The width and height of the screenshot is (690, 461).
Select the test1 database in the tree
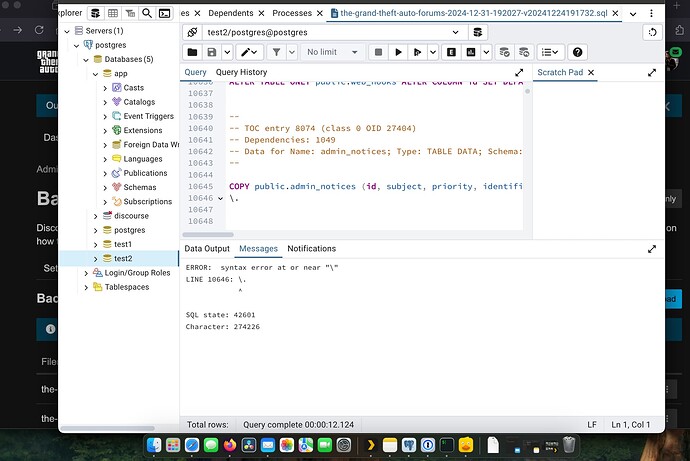coord(123,244)
